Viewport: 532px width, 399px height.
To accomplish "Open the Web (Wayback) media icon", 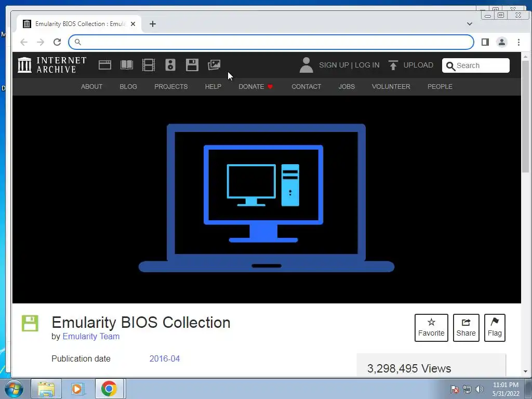I will (105, 65).
